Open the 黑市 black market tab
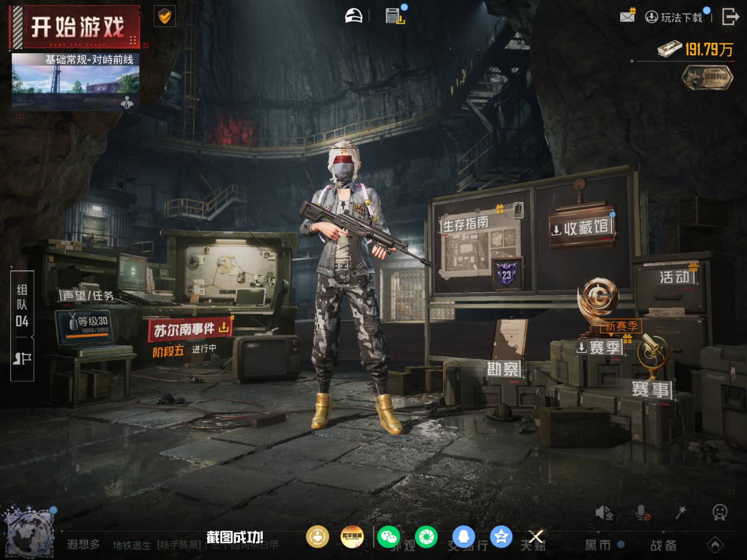The height and width of the screenshot is (560, 747). (x=599, y=545)
